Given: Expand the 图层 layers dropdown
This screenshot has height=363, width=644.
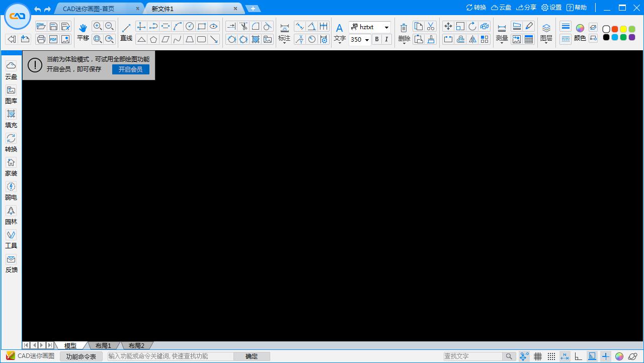Looking at the screenshot, I should tap(546, 43).
